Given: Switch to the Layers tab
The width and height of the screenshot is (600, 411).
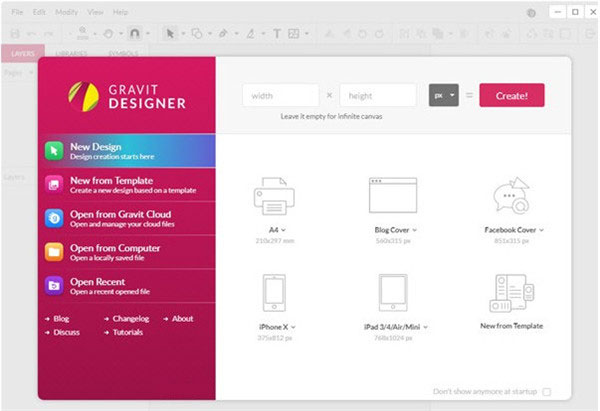Looking at the screenshot, I should pyautogui.click(x=23, y=53).
